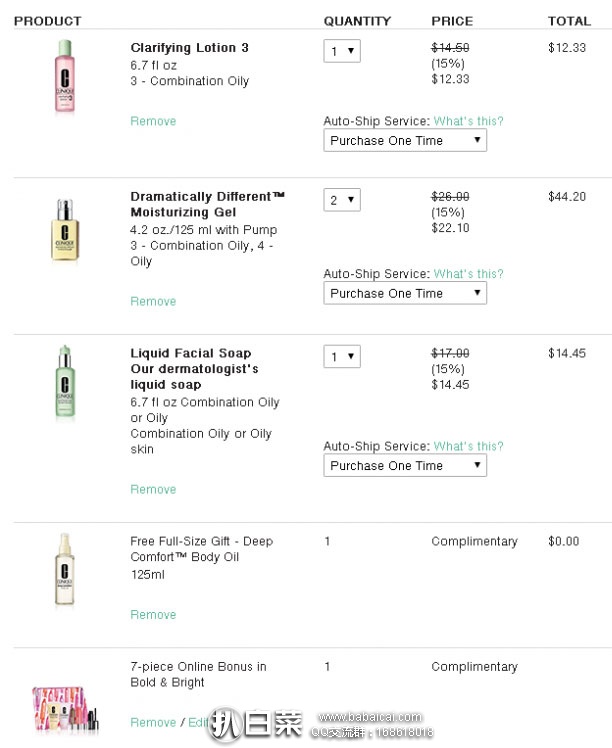Open Clarifying Lotion 3 product title
This screenshot has height=748, width=612.
189,48
